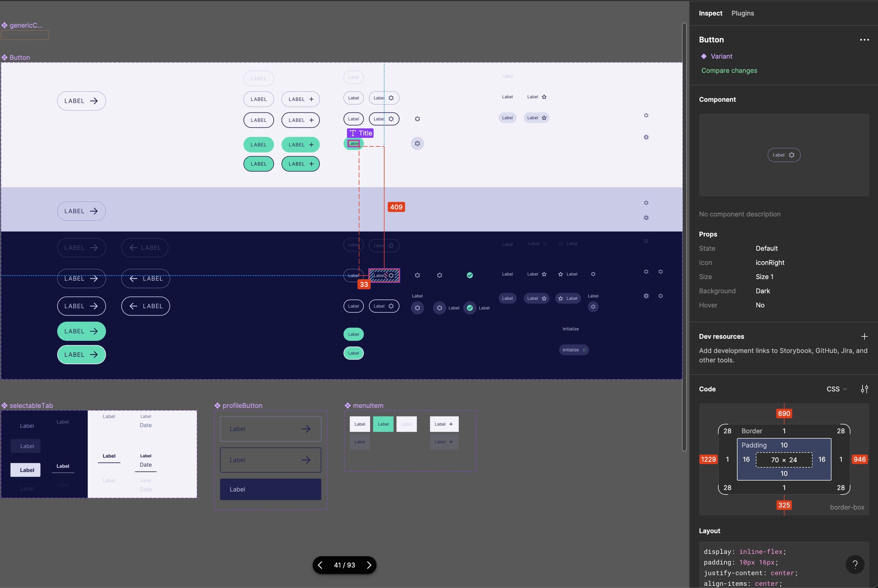The height and width of the screenshot is (588, 878).
Task: Click the purple Variant diamond icon
Action: pyautogui.click(x=704, y=56)
